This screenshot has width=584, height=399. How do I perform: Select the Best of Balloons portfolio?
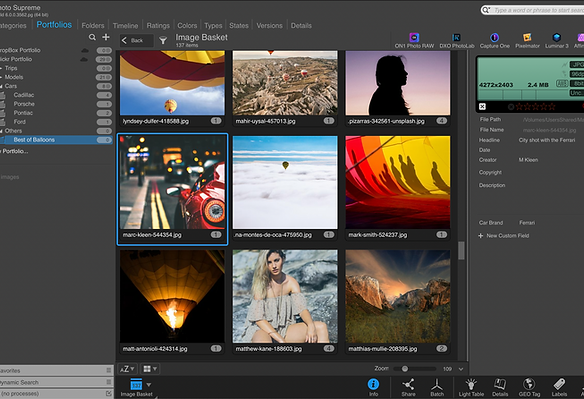56,140
